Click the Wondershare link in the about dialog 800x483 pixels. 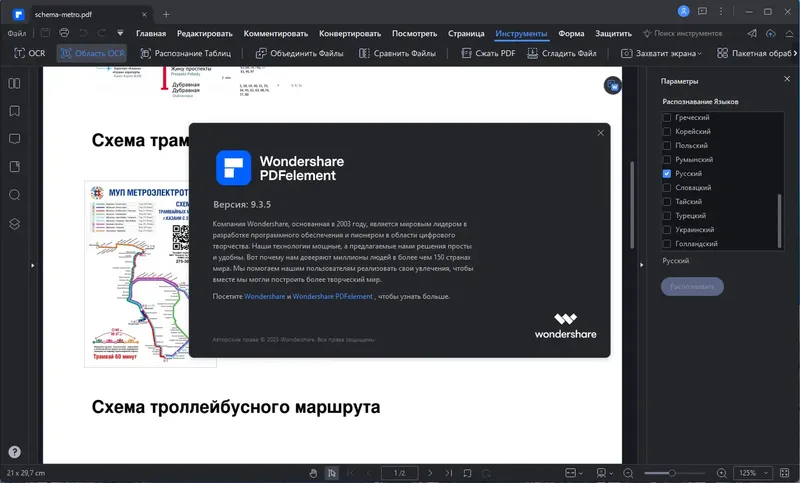pyautogui.click(x=264, y=296)
